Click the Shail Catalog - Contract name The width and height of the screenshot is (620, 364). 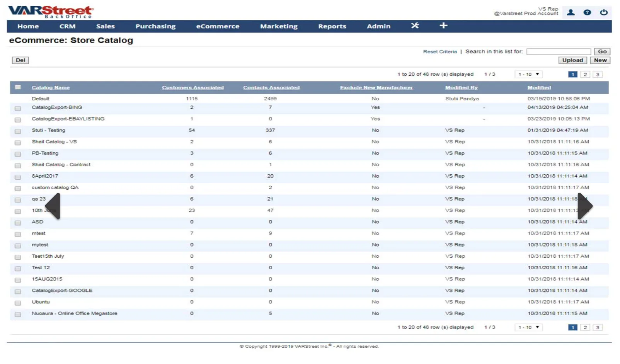[61, 165]
